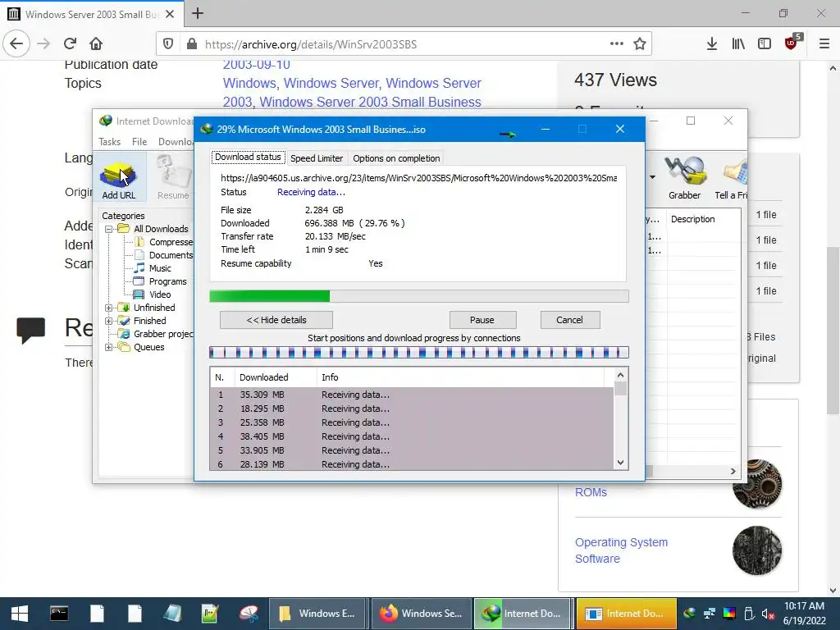This screenshot has width=840, height=630.
Task: Expand the Finished category
Action: pyautogui.click(x=109, y=321)
